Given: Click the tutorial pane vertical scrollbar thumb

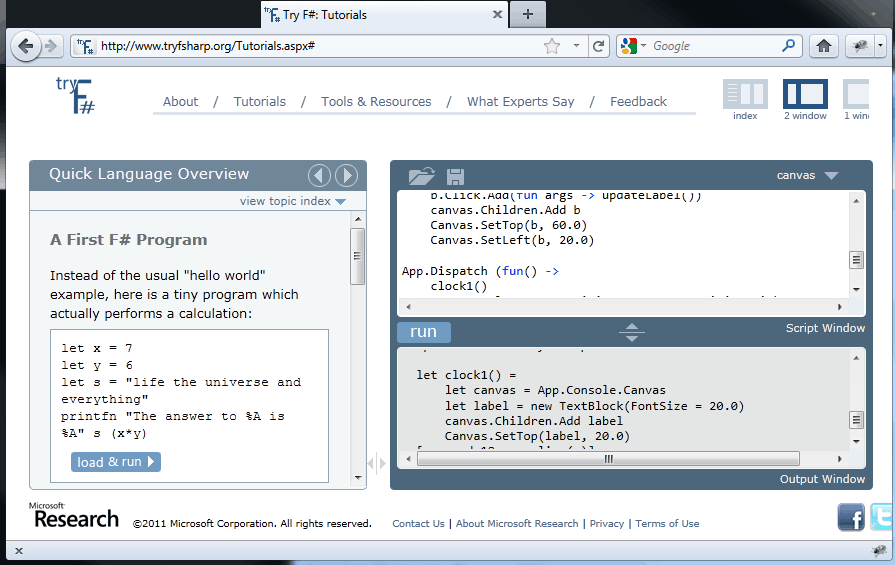Looking at the screenshot, I should pyautogui.click(x=358, y=256).
